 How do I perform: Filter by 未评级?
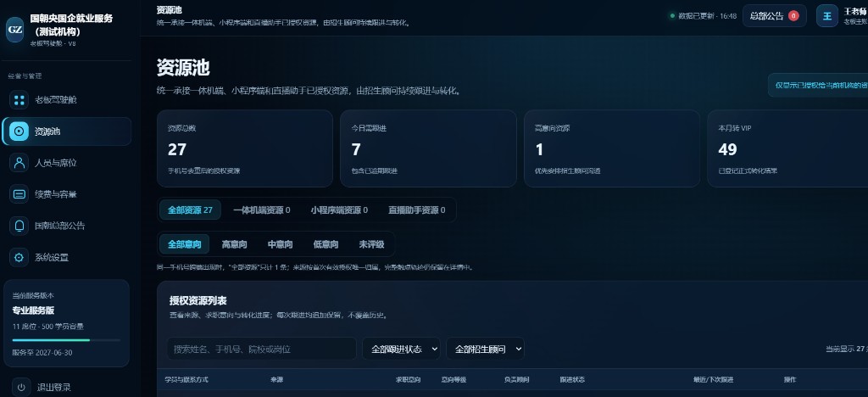pos(371,244)
